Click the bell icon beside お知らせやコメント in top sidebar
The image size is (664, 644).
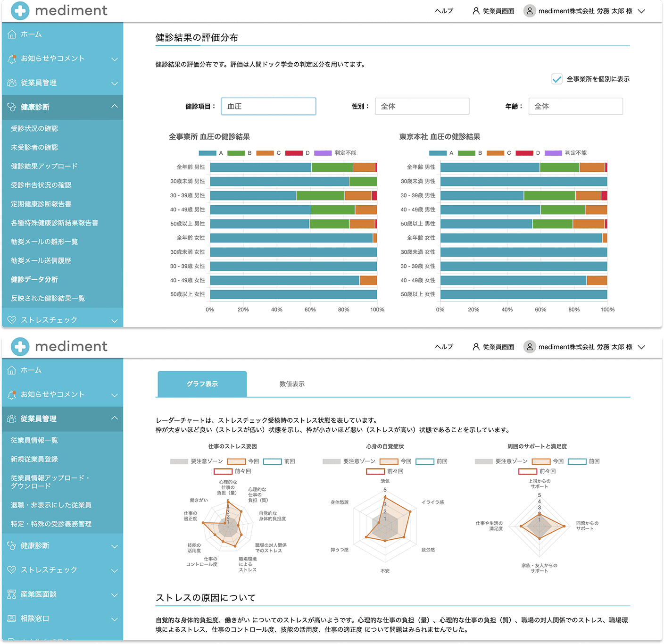[x=12, y=59]
